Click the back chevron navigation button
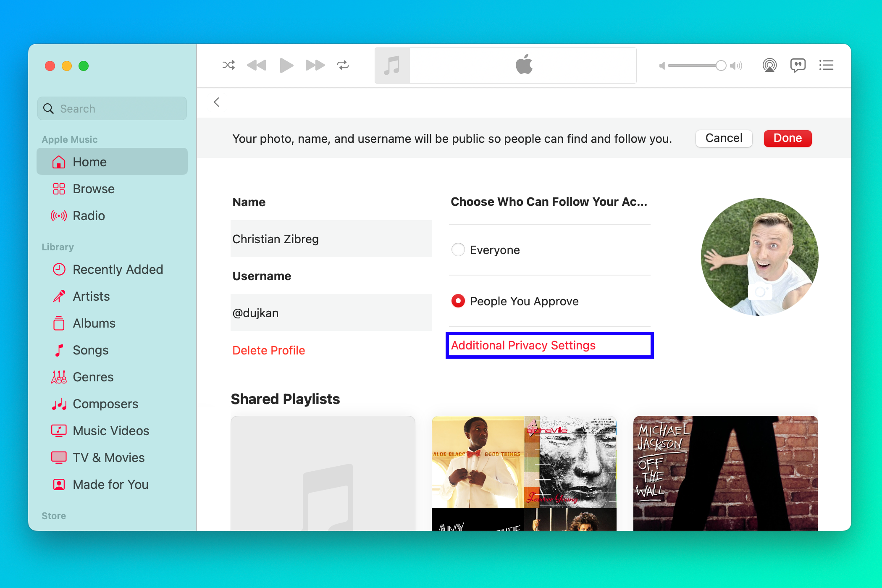Image resolution: width=882 pixels, height=588 pixels. tap(217, 102)
